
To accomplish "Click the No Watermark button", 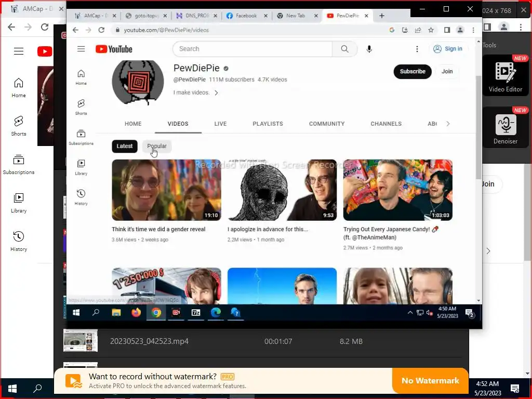I will (430, 381).
